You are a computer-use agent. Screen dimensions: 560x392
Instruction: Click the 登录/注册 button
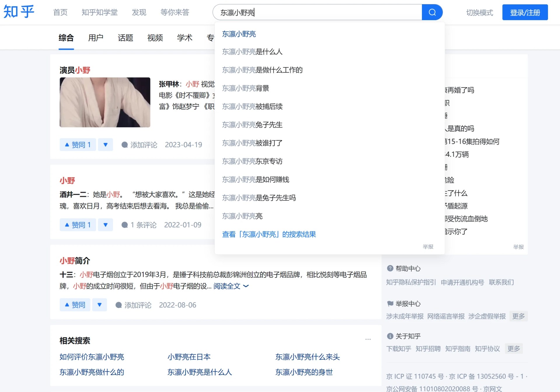(x=524, y=12)
